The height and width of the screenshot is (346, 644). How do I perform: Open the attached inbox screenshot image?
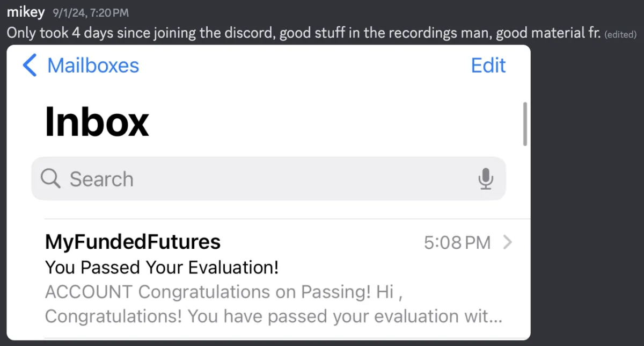[268, 192]
